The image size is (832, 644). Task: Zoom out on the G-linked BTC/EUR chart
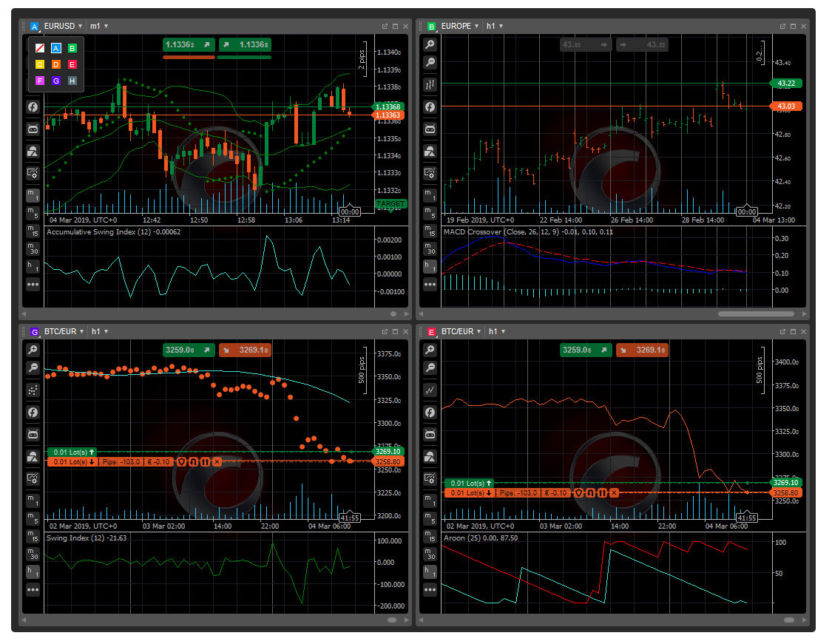coord(33,367)
